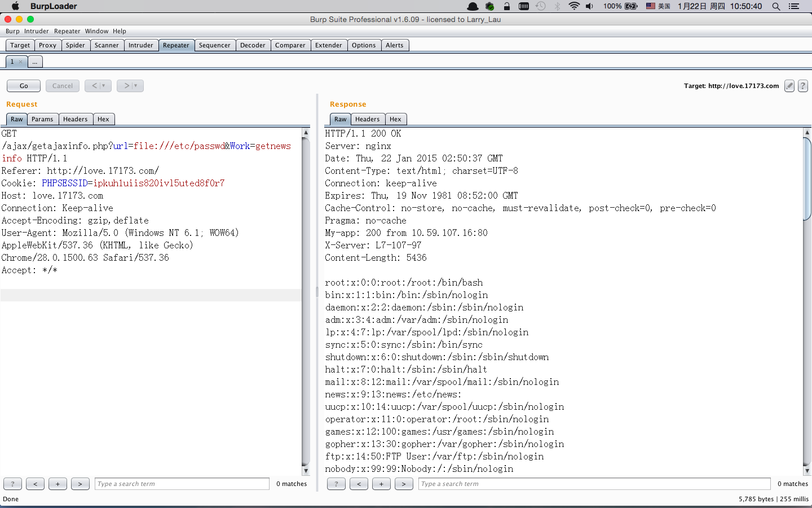Click the PHPSESSID cookie value in the request
This screenshot has height=508, width=812.
click(x=159, y=183)
